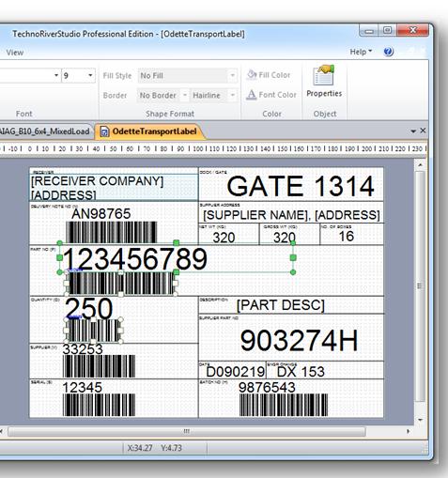Select the AN98765 delivery note text
This screenshot has height=478, width=448.
coord(101,214)
